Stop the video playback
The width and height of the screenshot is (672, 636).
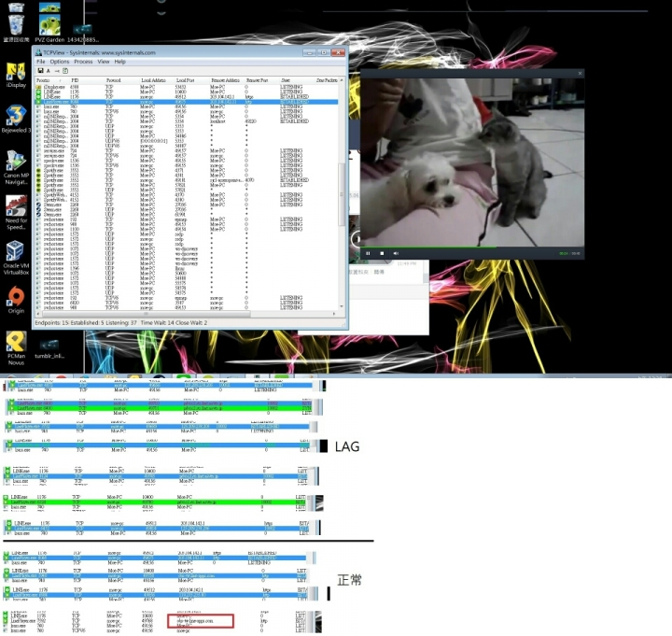tap(382, 253)
